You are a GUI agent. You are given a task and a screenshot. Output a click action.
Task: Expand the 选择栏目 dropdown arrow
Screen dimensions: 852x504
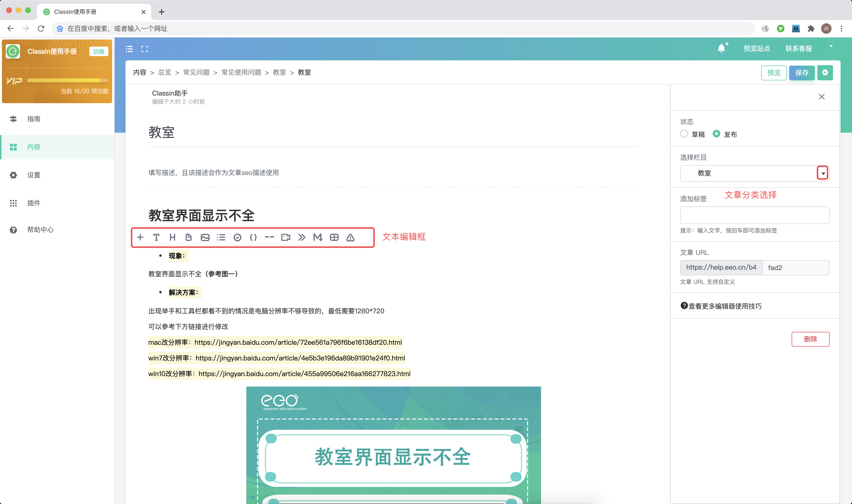click(x=823, y=173)
